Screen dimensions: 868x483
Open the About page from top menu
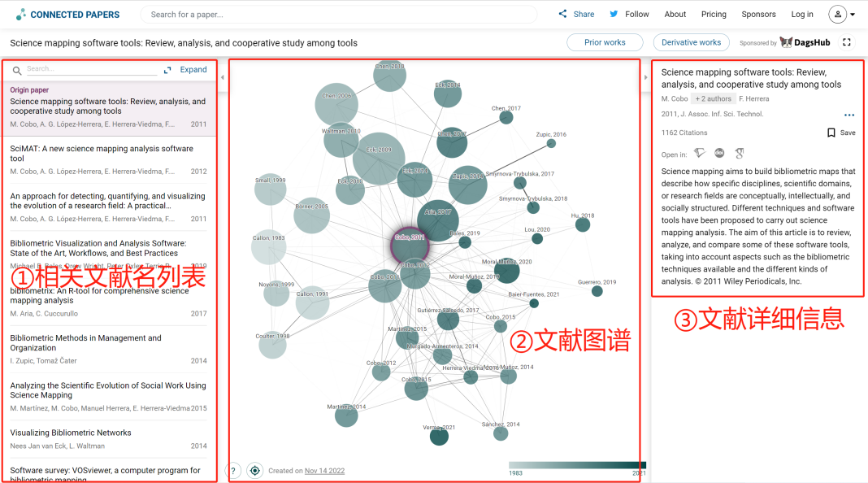675,14
